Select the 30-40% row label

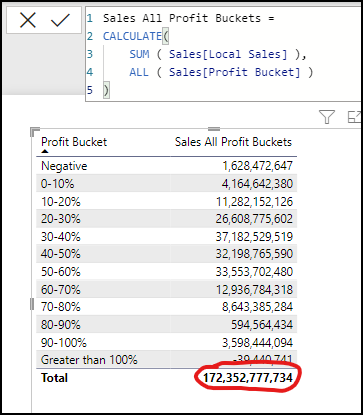(x=61, y=237)
